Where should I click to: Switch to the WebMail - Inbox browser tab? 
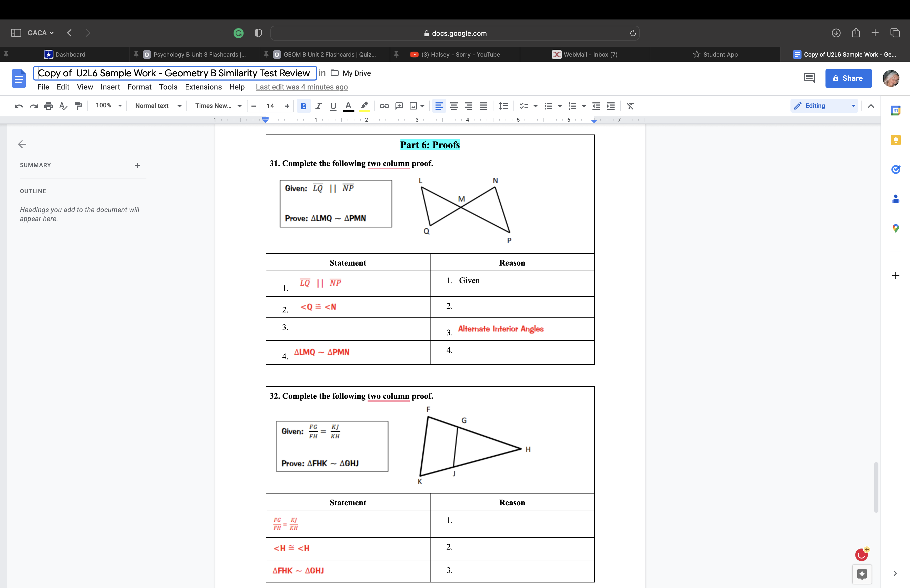click(590, 54)
